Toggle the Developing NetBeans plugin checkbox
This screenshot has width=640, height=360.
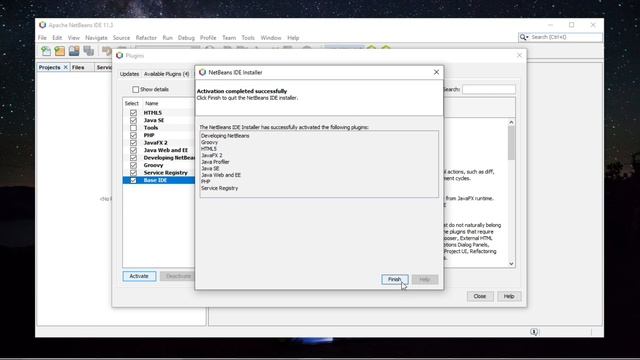pyautogui.click(x=133, y=158)
